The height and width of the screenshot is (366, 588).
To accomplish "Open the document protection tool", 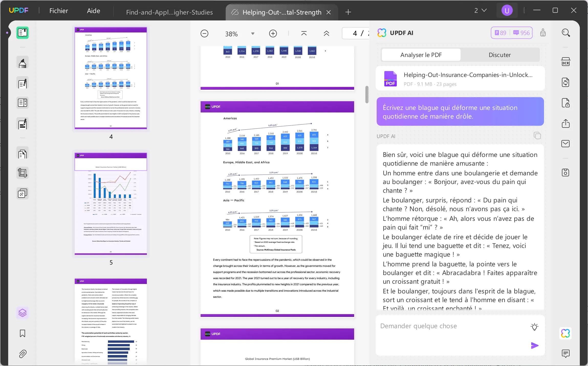I will (x=565, y=103).
